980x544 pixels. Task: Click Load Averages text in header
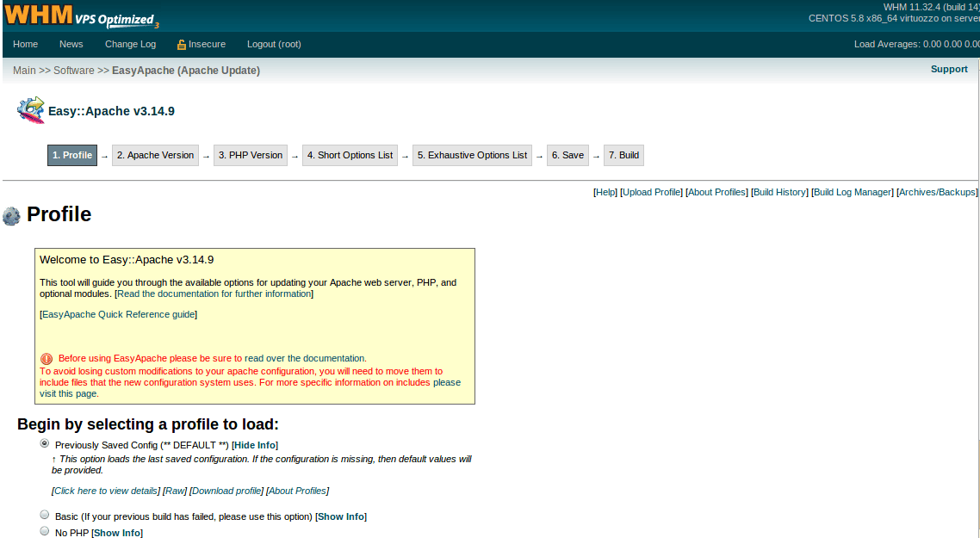[916, 45]
